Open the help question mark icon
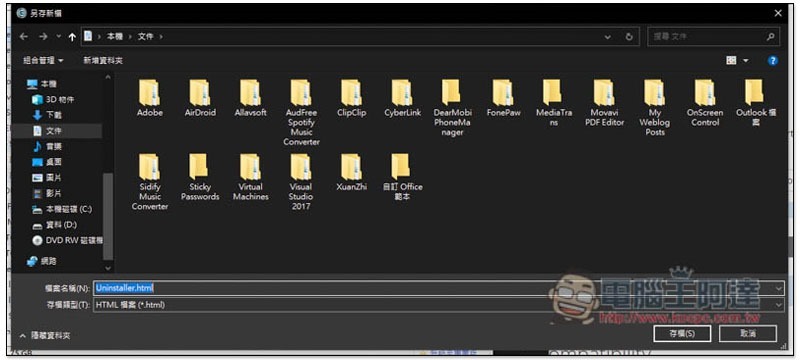Image resolution: width=800 pixels, height=360 pixels. click(x=772, y=61)
